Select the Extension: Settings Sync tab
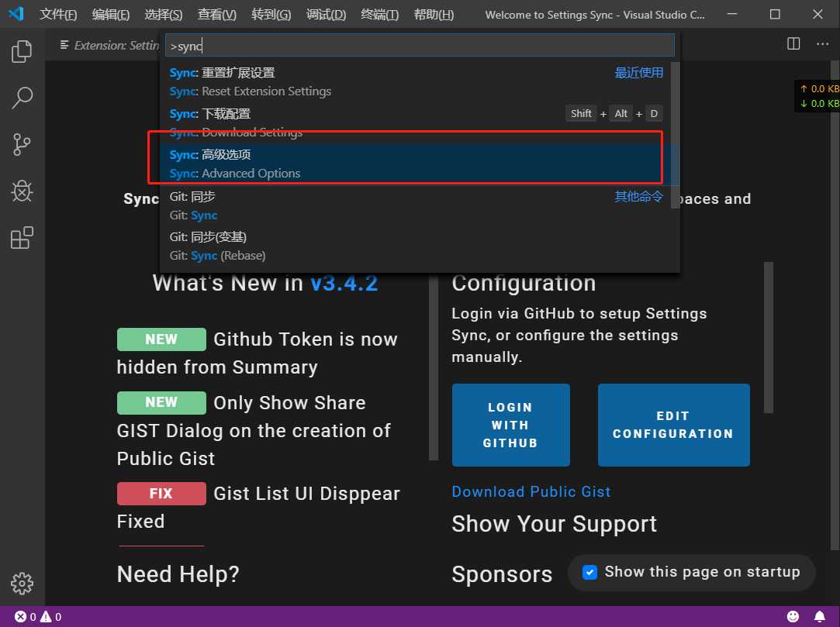Viewport: 840px width, 627px height. point(109,45)
